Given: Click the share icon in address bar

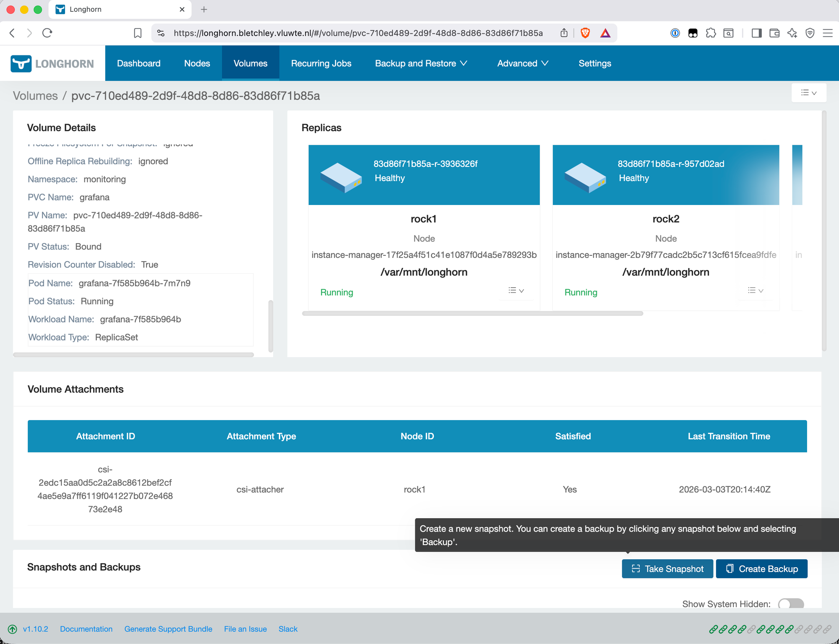Looking at the screenshot, I should pyautogui.click(x=564, y=33).
